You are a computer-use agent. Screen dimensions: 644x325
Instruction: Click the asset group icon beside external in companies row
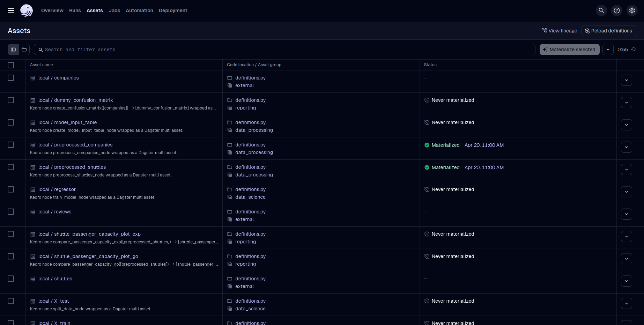[230, 85]
